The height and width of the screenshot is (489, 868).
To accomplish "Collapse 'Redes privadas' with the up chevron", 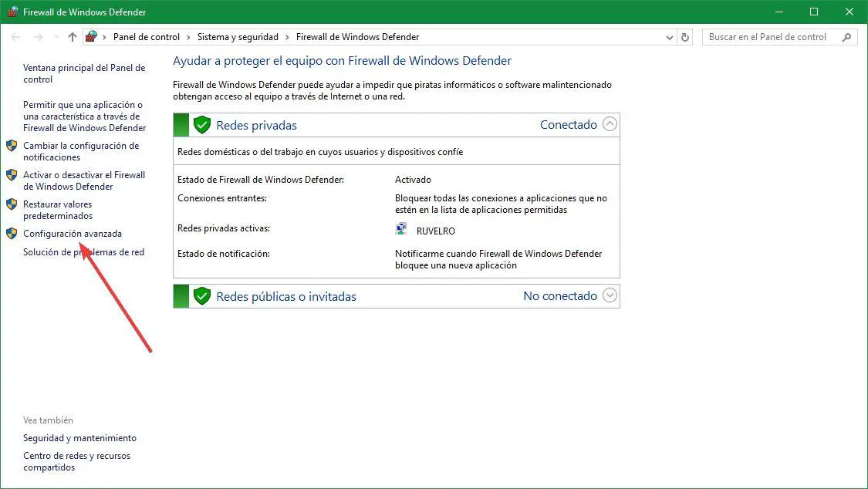I will (x=610, y=124).
